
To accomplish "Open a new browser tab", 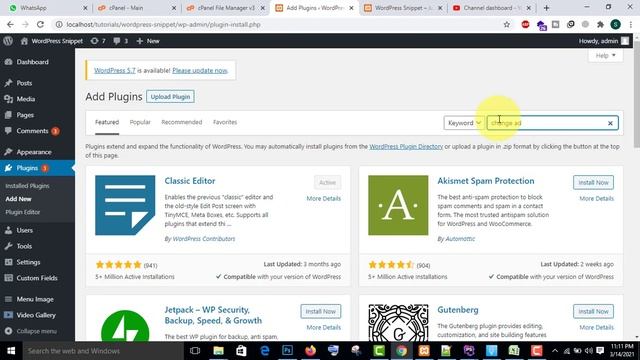I will [x=546, y=8].
